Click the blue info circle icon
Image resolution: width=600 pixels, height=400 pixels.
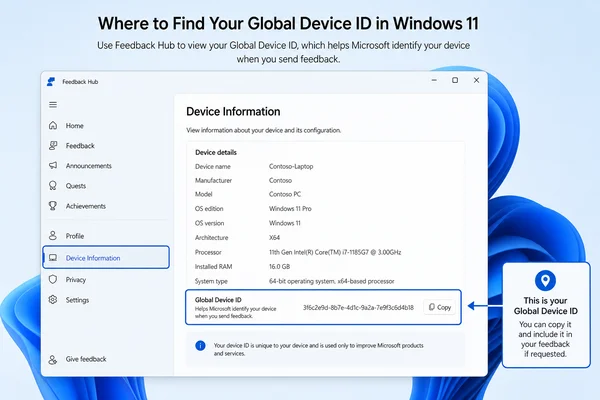[x=200, y=346]
